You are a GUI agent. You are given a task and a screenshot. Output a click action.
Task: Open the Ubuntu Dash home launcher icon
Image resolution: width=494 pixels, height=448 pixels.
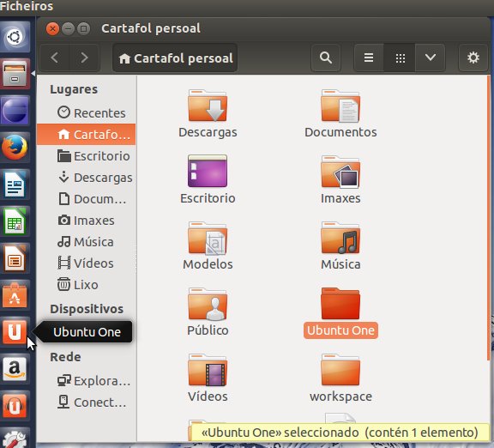coord(15,37)
